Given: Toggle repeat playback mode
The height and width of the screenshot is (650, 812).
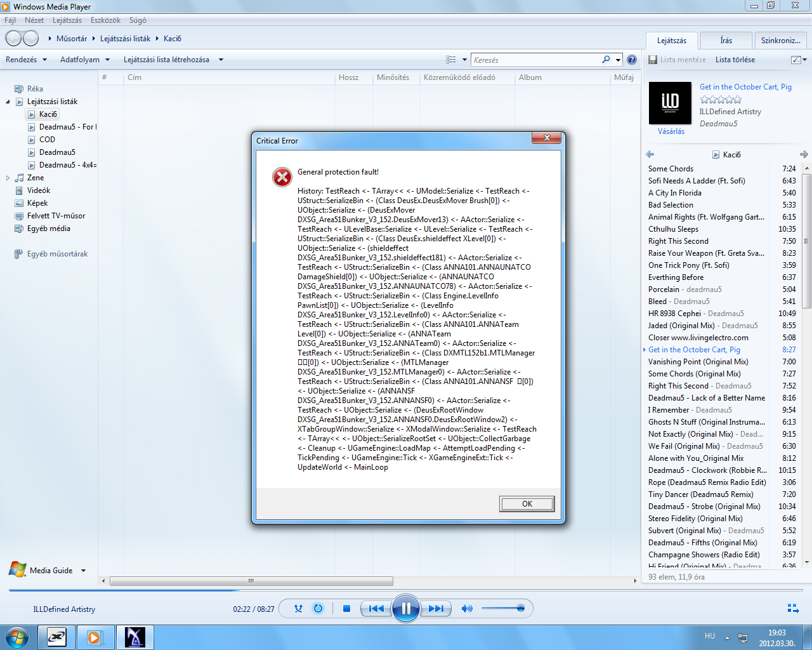Looking at the screenshot, I should click(x=318, y=608).
